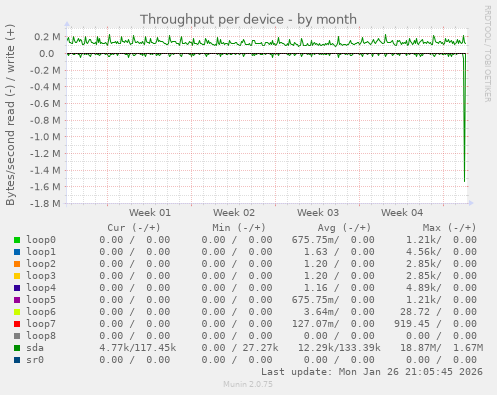This screenshot has width=497, height=395.
Task: Click the 'Bytes/second read (-) / write (+)' axis title
Action: (x=10, y=115)
